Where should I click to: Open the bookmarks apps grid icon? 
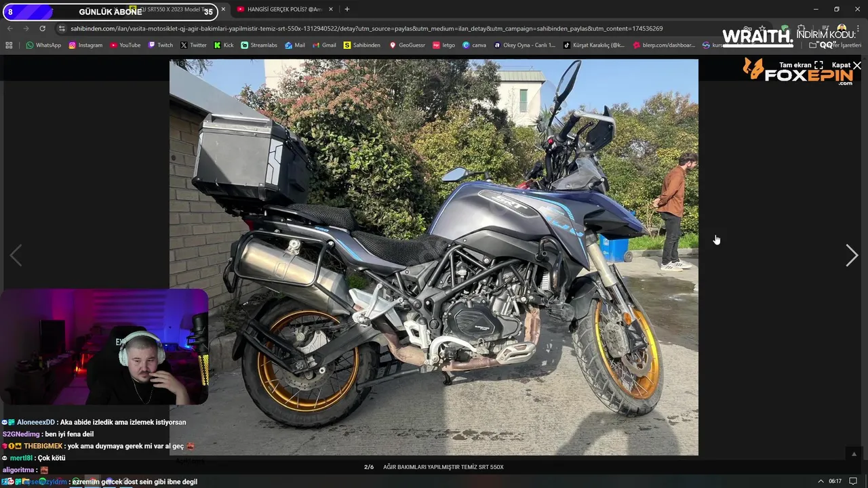point(9,45)
